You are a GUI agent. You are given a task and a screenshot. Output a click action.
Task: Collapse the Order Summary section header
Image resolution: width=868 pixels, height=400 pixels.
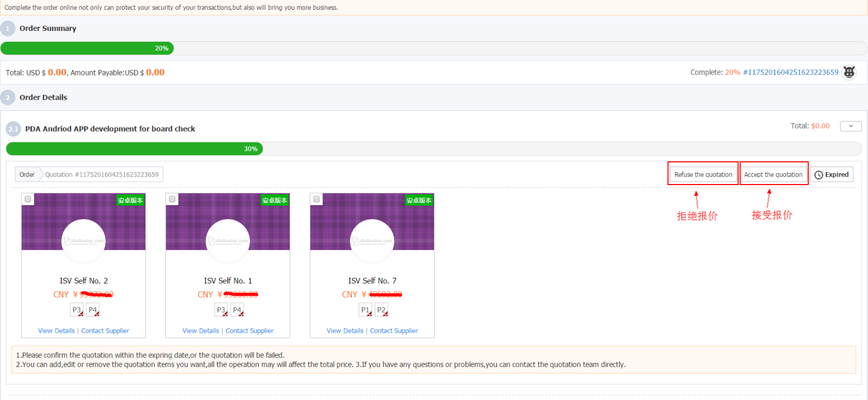click(48, 28)
